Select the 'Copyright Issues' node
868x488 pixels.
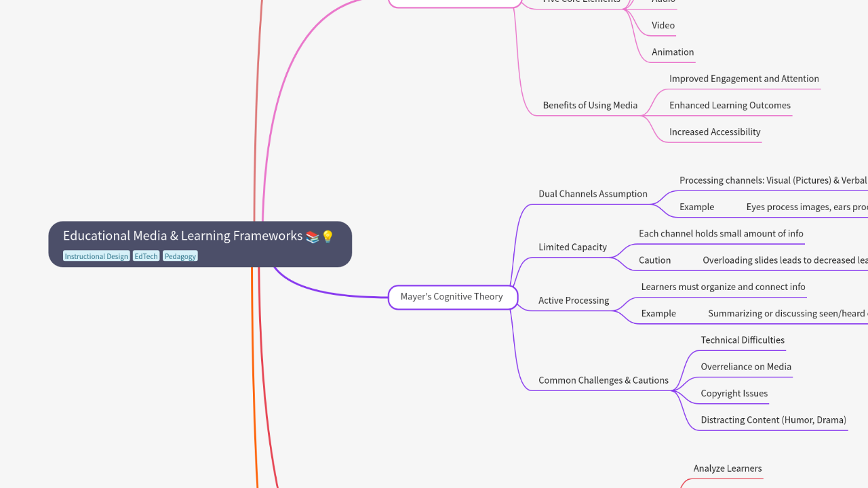click(x=734, y=393)
